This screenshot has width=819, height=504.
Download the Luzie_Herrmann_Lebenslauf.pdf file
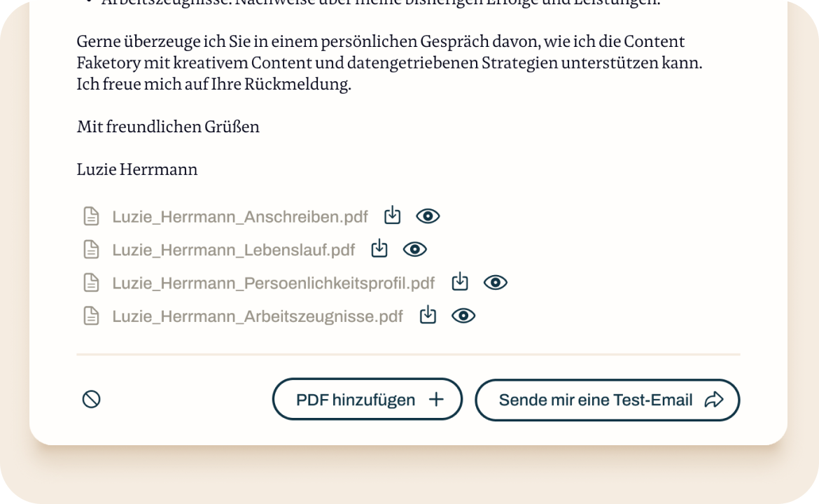379,248
